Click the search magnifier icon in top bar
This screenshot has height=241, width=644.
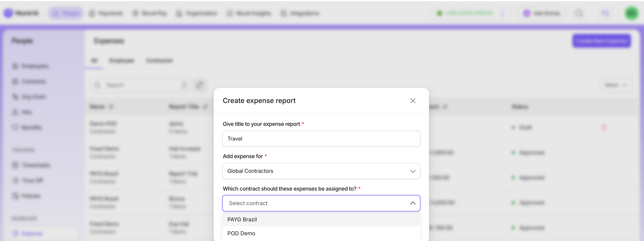point(579,13)
